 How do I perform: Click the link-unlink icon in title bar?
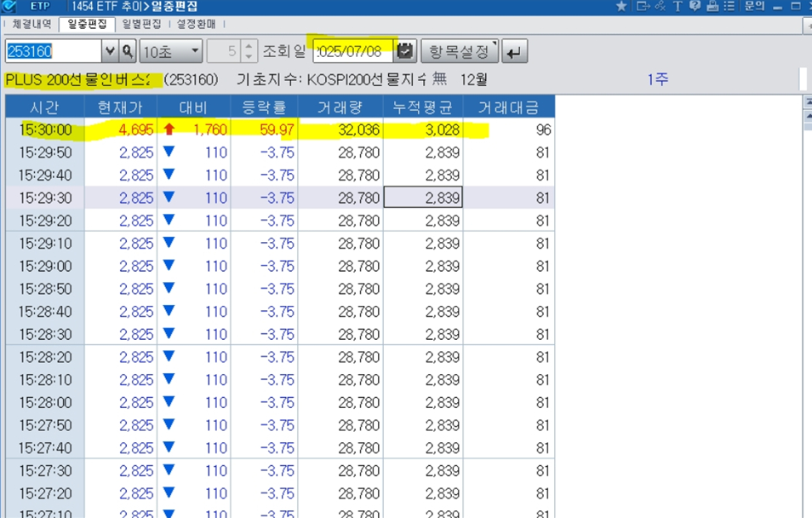click(x=660, y=6)
